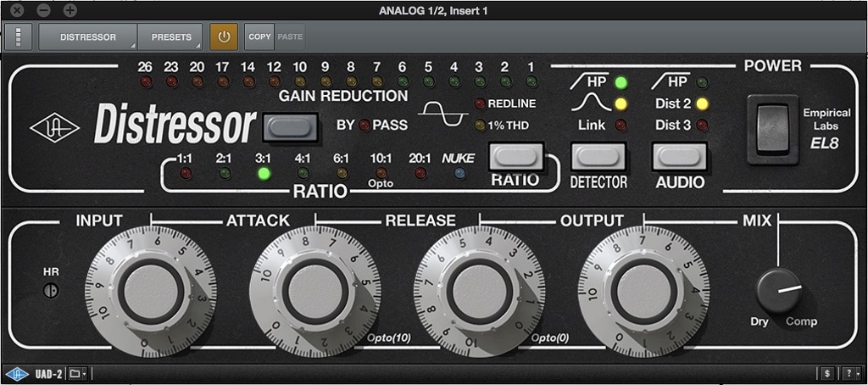Adjust the INPUT knob

point(151,291)
